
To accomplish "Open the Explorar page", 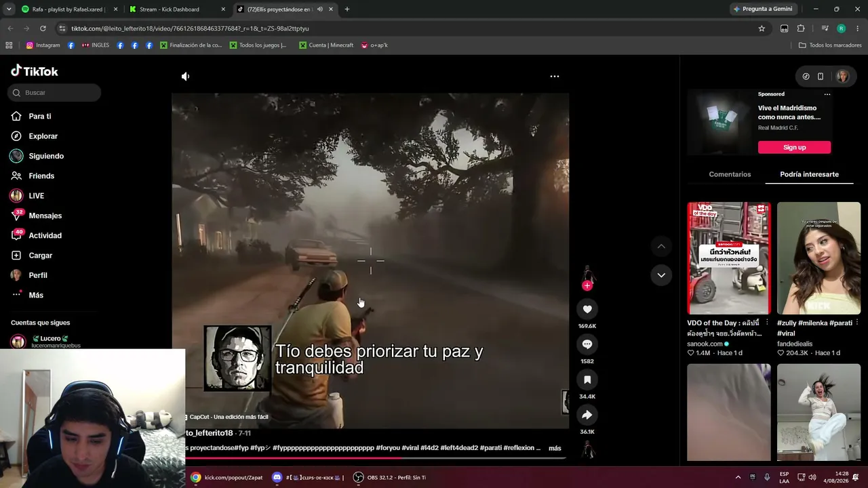I will click(43, 136).
